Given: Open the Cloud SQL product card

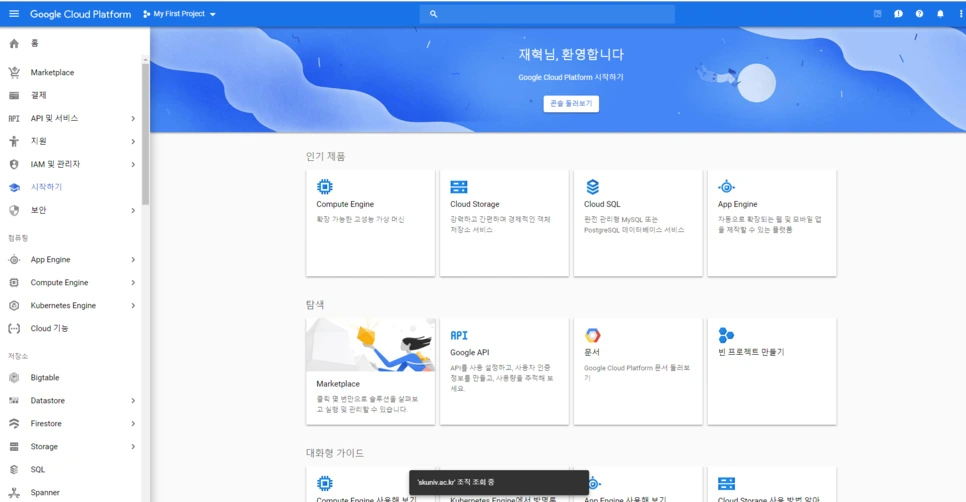Looking at the screenshot, I should [638, 223].
